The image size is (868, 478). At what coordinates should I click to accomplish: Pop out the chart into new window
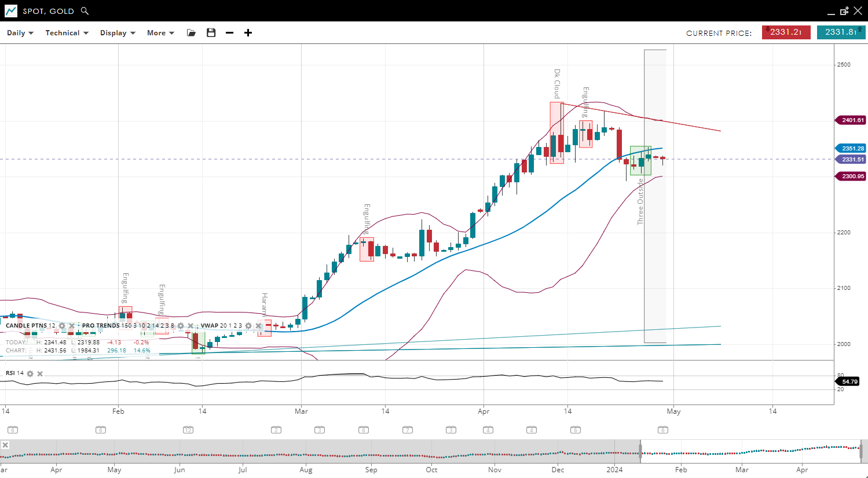click(844, 11)
